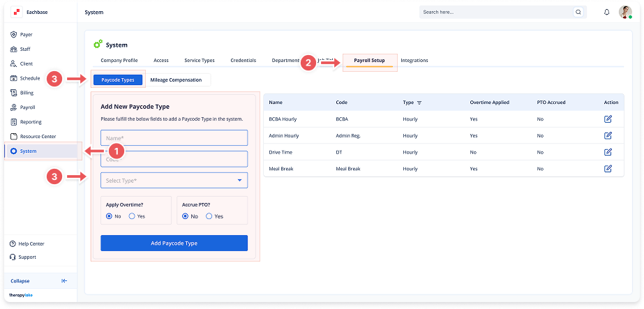Open the Schedule section in the sidebar
Viewport: 644px width, 309px height.
pos(30,78)
